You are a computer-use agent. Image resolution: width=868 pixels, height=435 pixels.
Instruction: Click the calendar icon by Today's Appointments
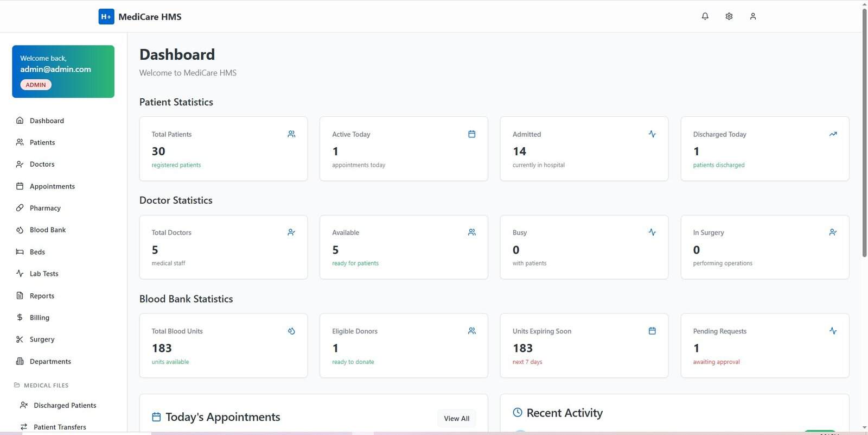tap(156, 417)
